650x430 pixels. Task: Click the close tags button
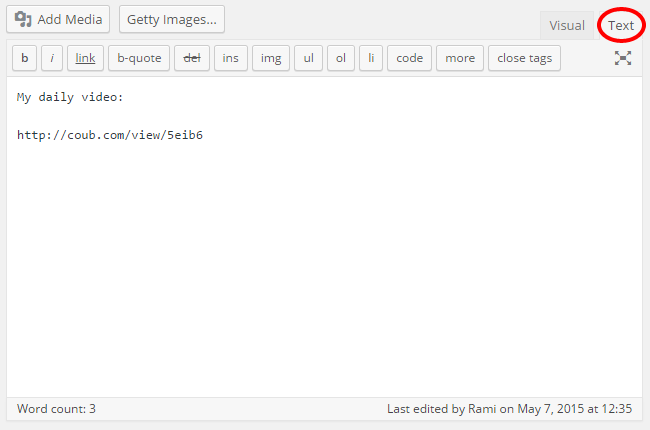pos(524,58)
